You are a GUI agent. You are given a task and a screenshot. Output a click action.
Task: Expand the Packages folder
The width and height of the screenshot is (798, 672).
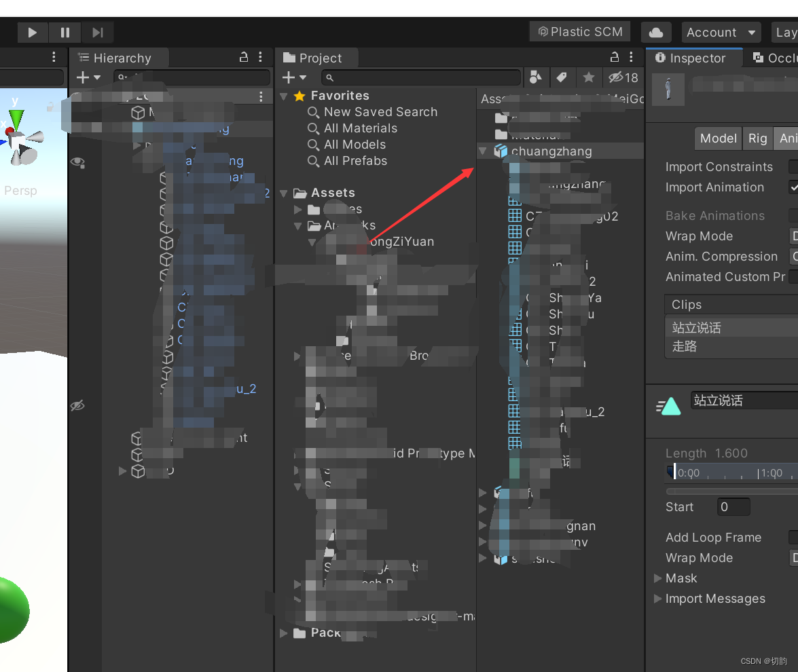click(284, 633)
